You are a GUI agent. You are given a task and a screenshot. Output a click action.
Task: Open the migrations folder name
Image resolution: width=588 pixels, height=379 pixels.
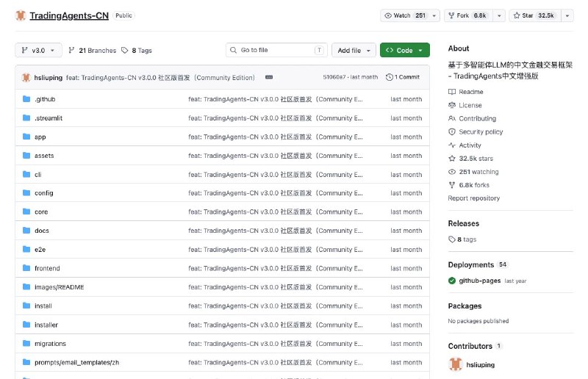50,344
